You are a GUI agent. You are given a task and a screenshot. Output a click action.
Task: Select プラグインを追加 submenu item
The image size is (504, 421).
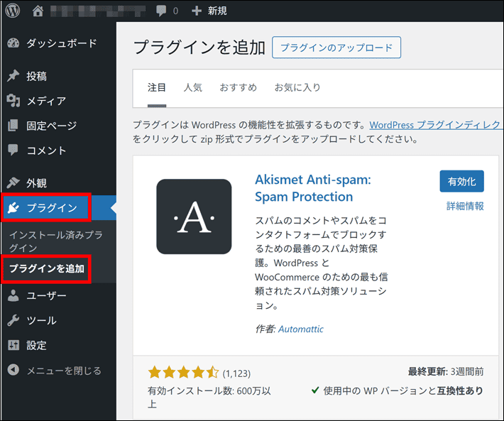(x=46, y=269)
